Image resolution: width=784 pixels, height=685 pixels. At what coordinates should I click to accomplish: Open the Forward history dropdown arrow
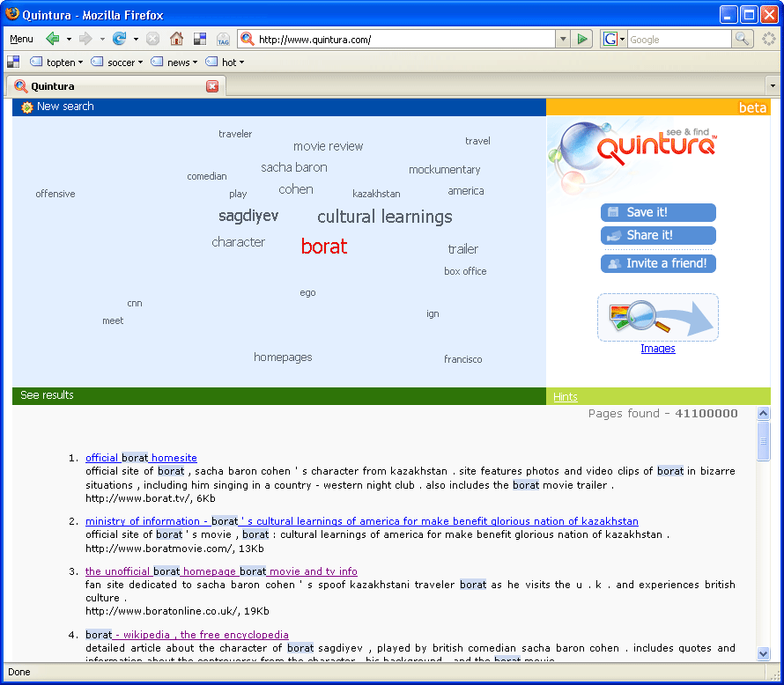point(102,39)
